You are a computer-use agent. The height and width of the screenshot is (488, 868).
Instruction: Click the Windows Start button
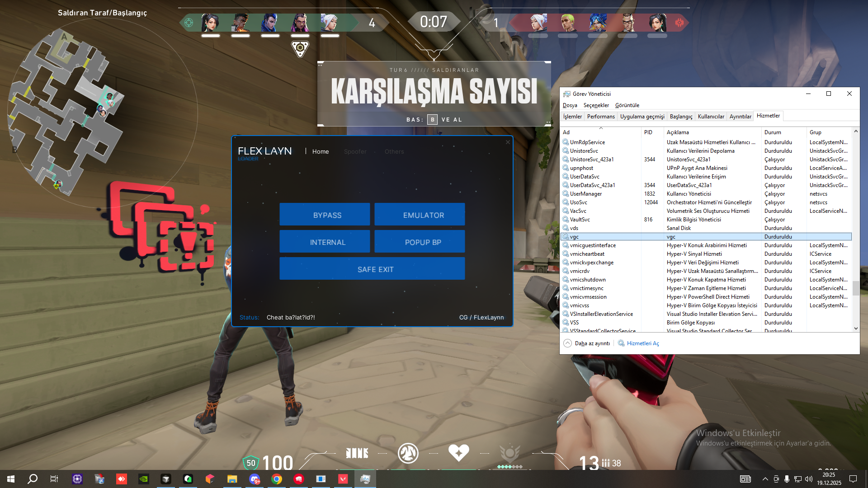coord(11,479)
